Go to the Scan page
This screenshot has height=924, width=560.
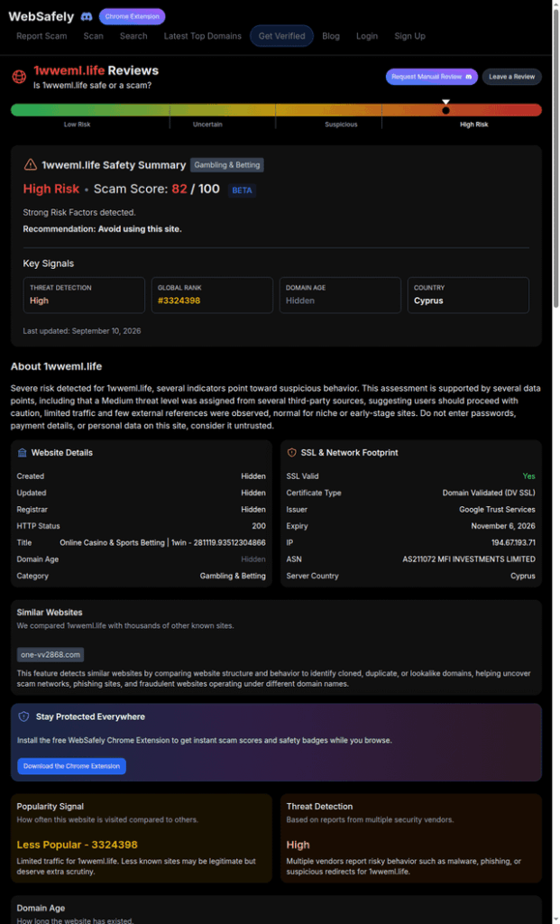(93, 36)
